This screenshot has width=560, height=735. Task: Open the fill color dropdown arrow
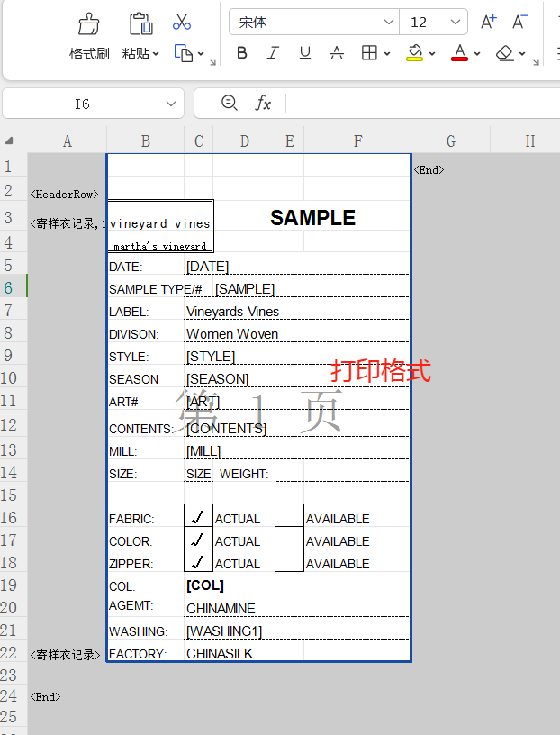pos(432,54)
